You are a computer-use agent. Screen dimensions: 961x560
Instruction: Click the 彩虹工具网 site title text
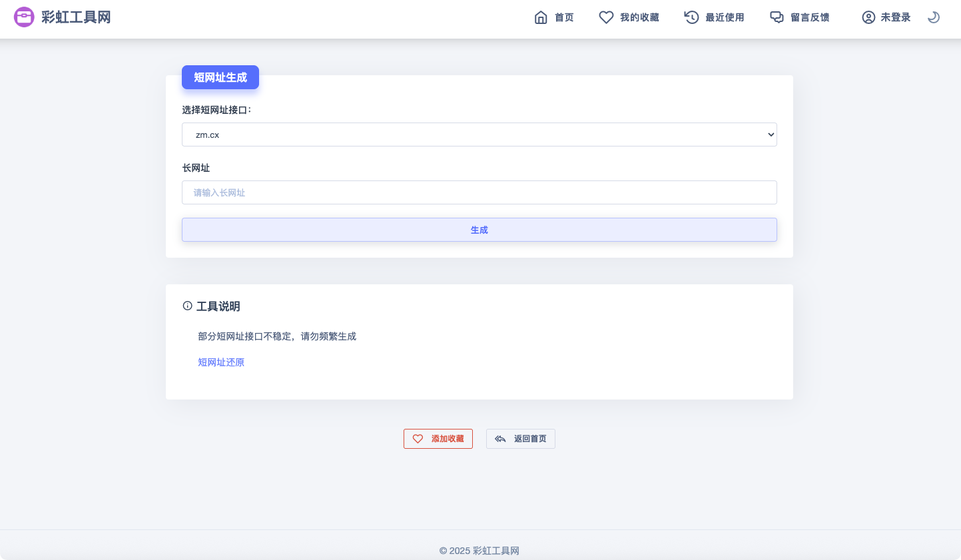(76, 17)
